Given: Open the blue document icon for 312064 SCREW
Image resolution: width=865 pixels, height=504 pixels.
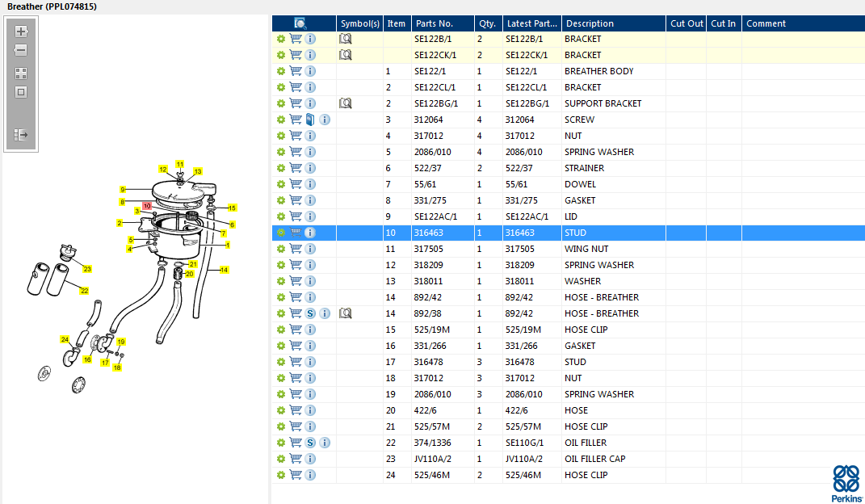Looking at the screenshot, I should (x=310, y=120).
